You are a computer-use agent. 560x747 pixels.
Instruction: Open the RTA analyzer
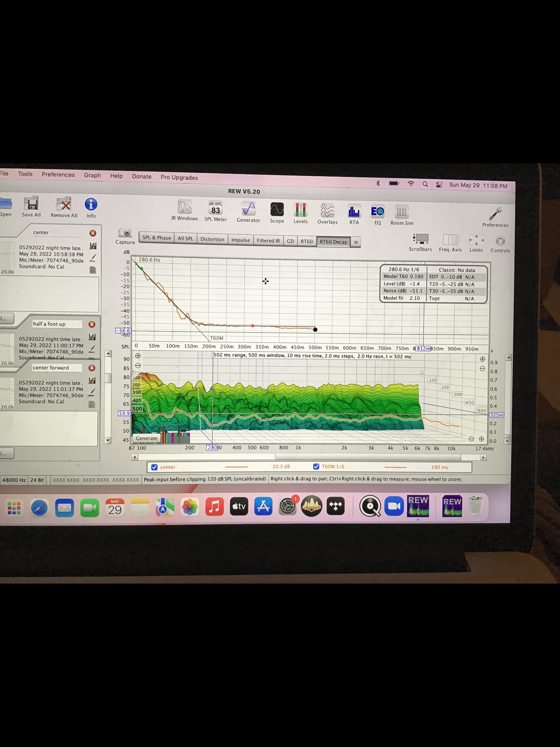tap(354, 211)
